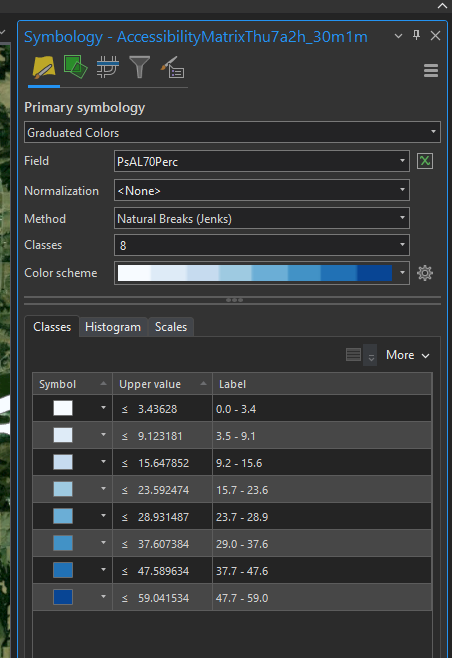Click the color swatch for 29.0 - 37.6
Screen dimensions: 452x658
(x=63, y=543)
